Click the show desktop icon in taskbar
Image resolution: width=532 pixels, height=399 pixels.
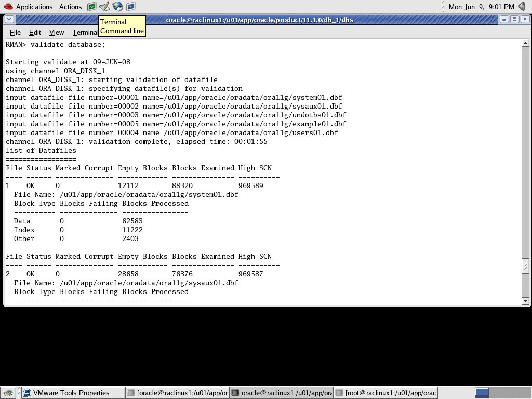tap(8, 393)
